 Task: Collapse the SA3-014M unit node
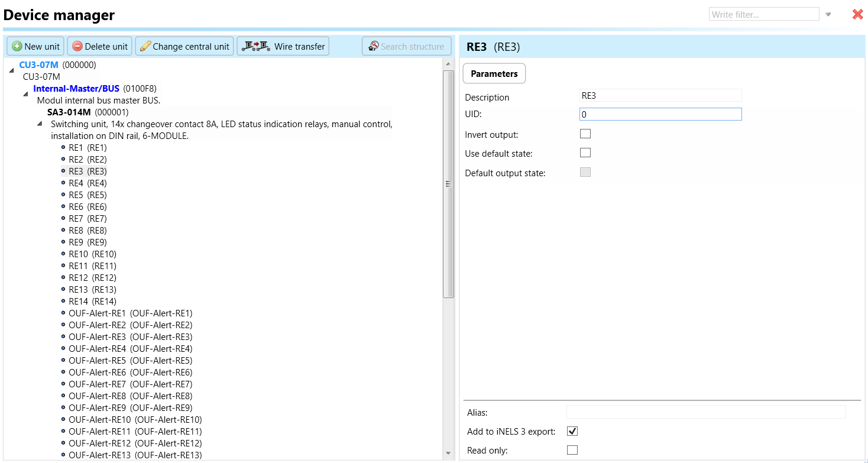click(40, 124)
